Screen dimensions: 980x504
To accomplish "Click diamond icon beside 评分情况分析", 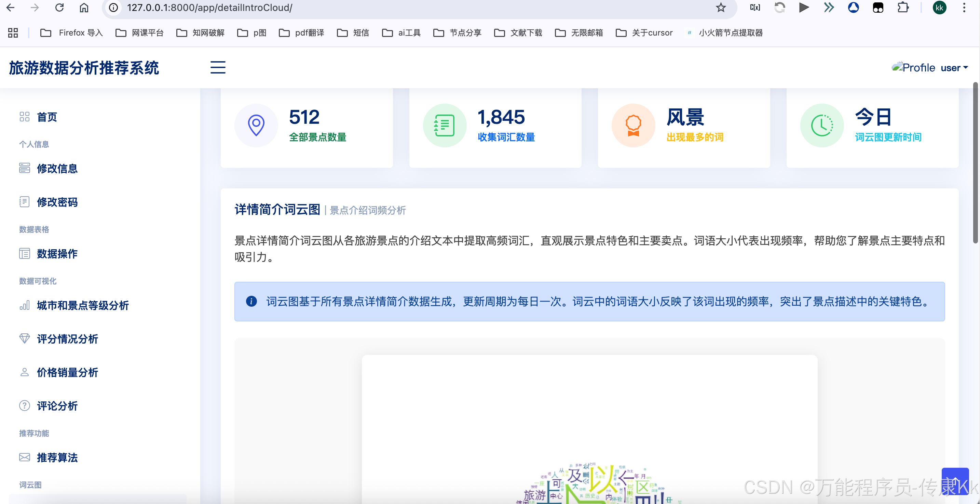I will [x=24, y=339].
